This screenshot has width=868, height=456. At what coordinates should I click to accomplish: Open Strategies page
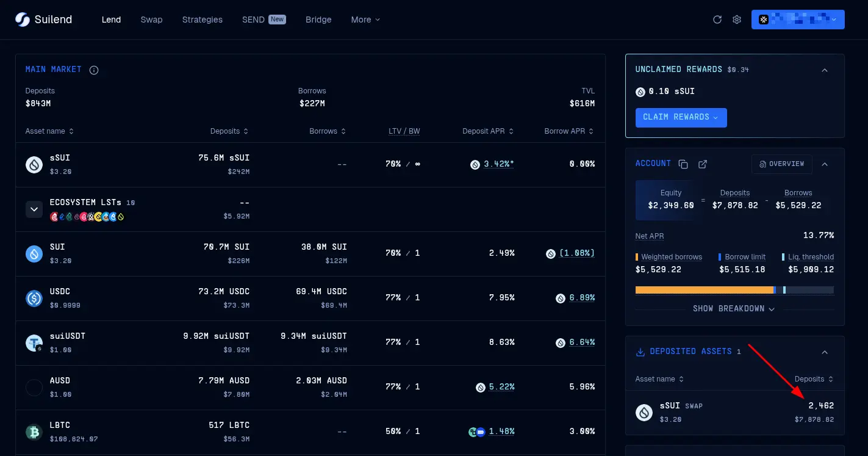[x=202, y=20]
